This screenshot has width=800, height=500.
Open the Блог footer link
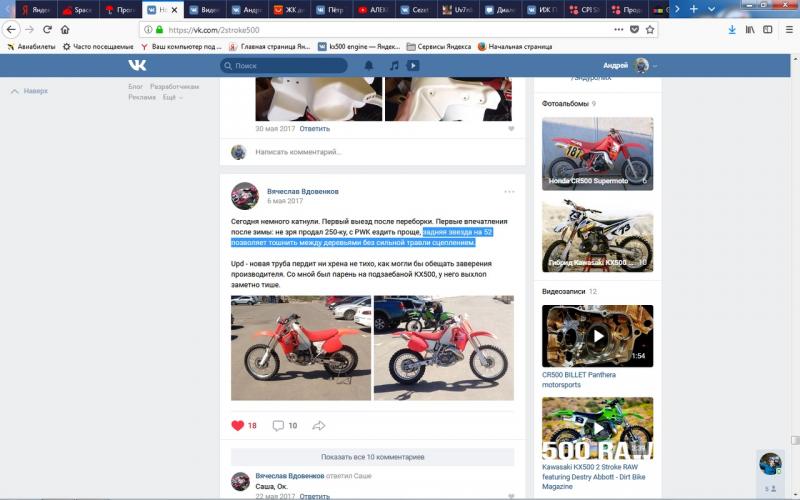pyautogui.click(x=135, y=87)
